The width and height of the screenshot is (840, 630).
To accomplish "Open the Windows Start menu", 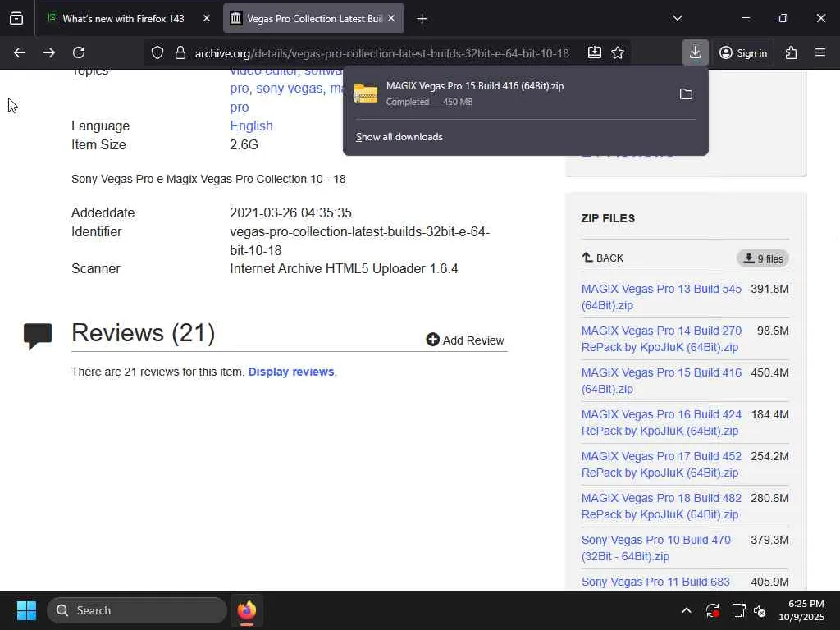I will (x=26, y=610).
